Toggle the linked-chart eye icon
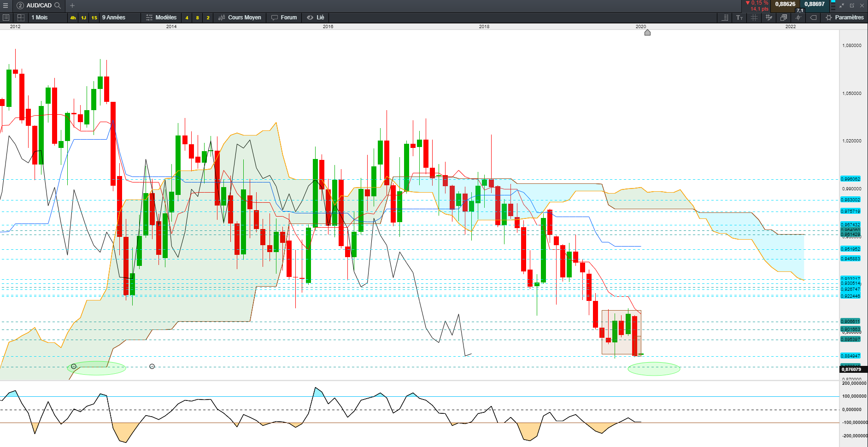 coord(310,18)
